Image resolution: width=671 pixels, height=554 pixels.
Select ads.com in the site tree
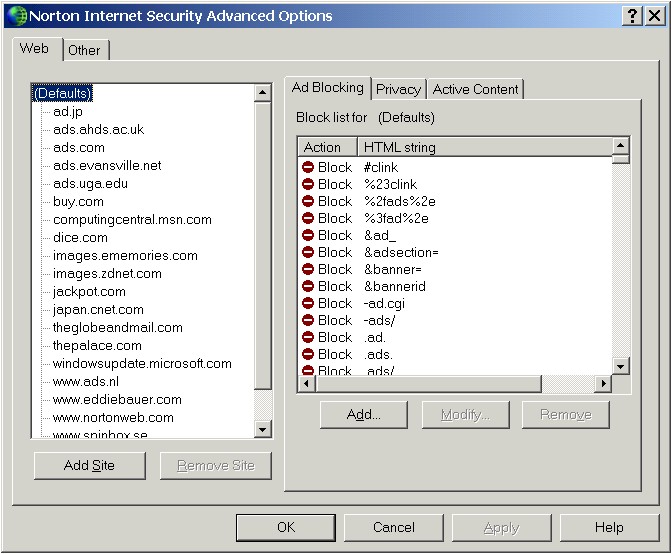(x=79, y=148)
